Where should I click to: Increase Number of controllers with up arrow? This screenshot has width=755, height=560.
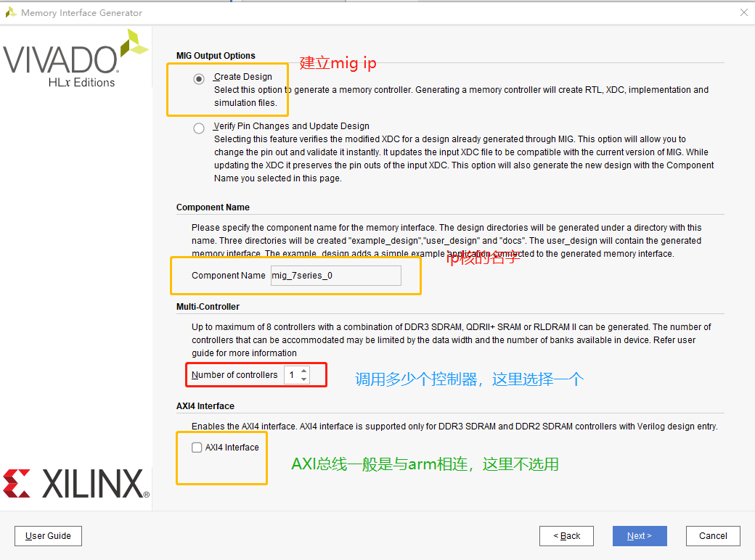pyautogui.click(x=303, y=371)
